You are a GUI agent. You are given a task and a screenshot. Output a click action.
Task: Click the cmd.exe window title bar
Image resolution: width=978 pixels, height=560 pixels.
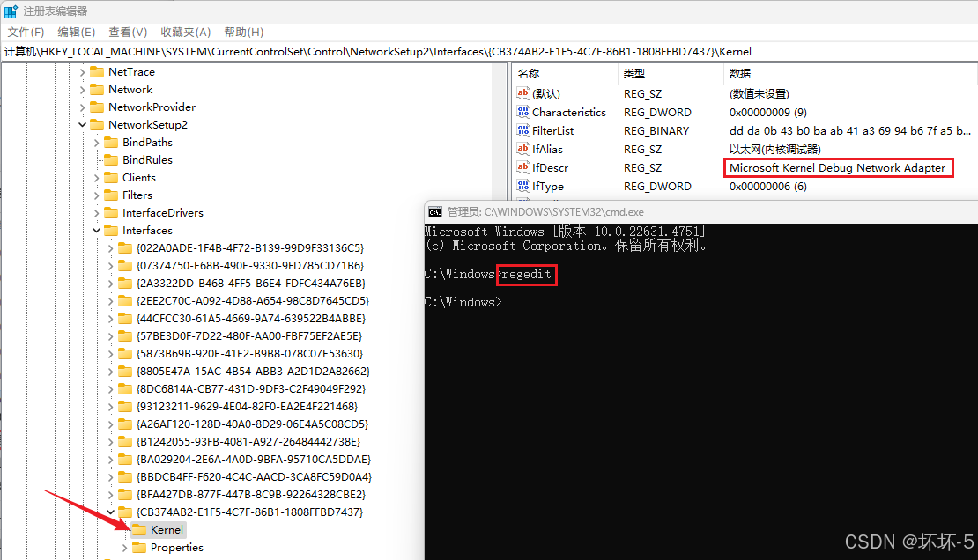click(701, 212)
